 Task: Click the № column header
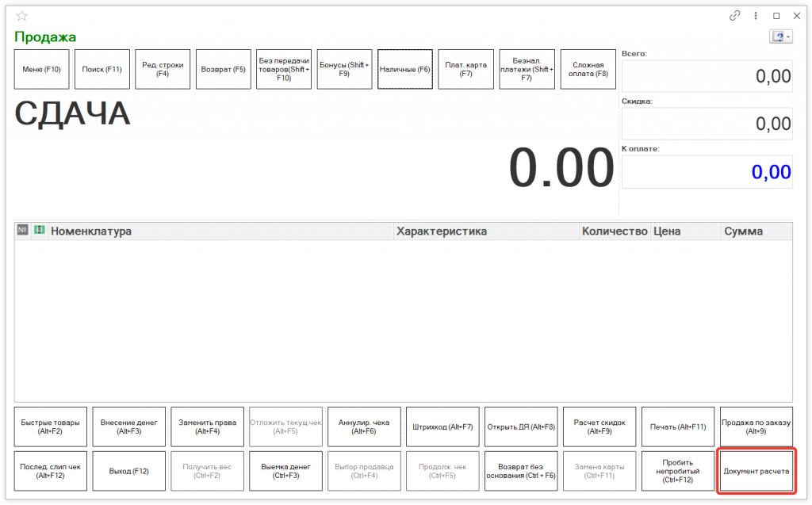tap(23, 231)
